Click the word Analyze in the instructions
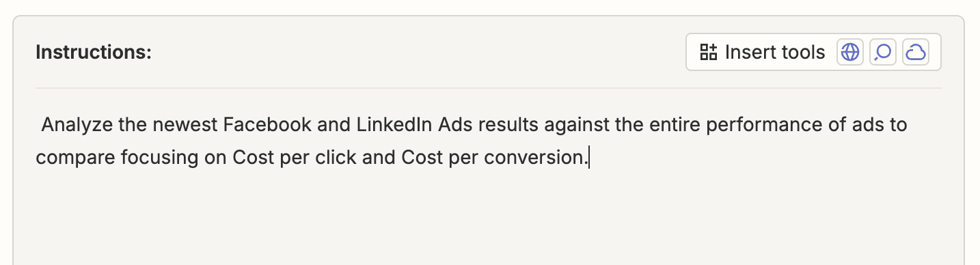This screenshot has height=265, width=980. [x=73, y=125]
